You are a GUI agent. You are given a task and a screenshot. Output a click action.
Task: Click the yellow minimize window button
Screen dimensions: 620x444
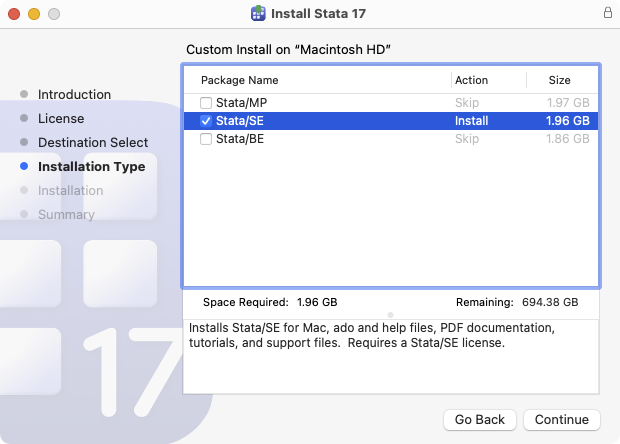pyautogui.click(x=33, y=14)
